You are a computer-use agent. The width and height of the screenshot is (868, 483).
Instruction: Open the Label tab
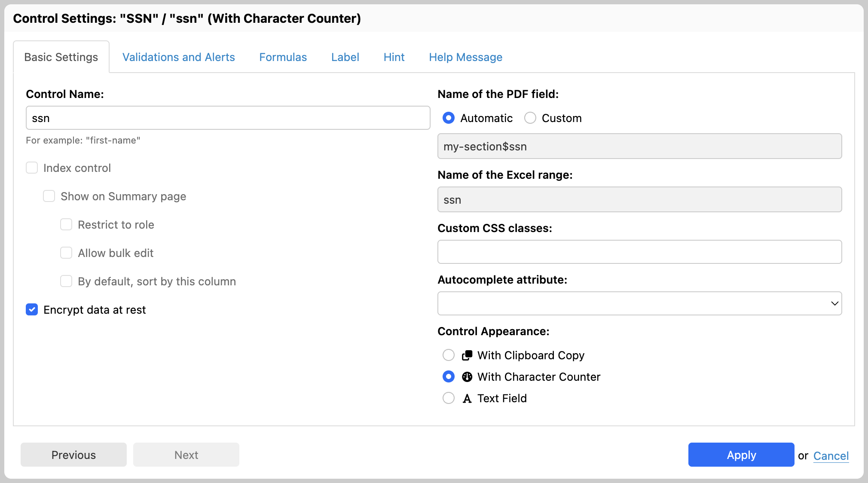(345, 57)
